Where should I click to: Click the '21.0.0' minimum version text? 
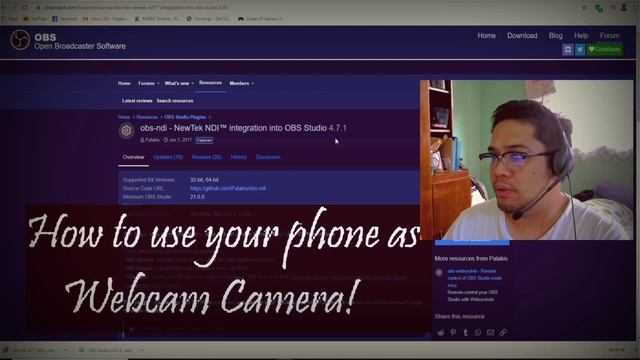pyautogui.click(x=197, y=197)
